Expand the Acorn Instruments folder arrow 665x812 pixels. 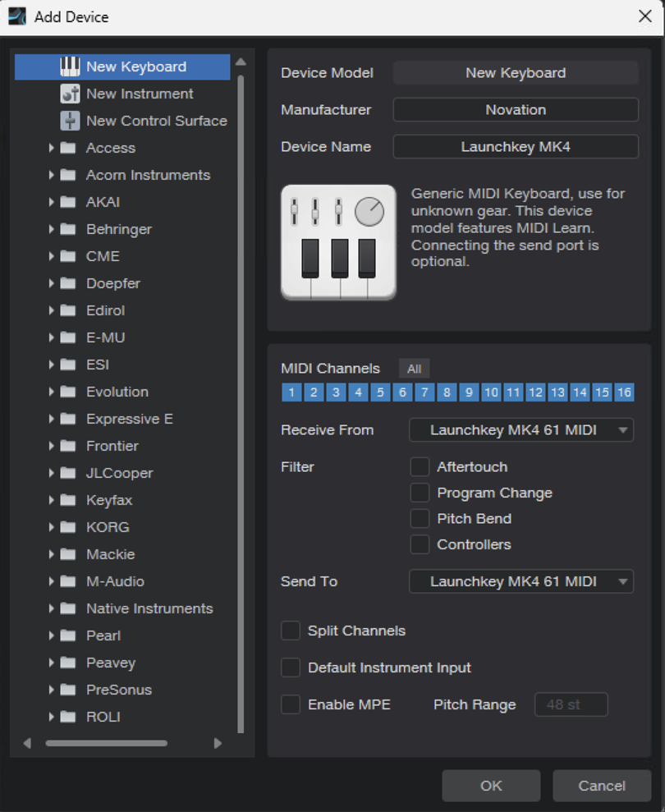tap(51, 175)
